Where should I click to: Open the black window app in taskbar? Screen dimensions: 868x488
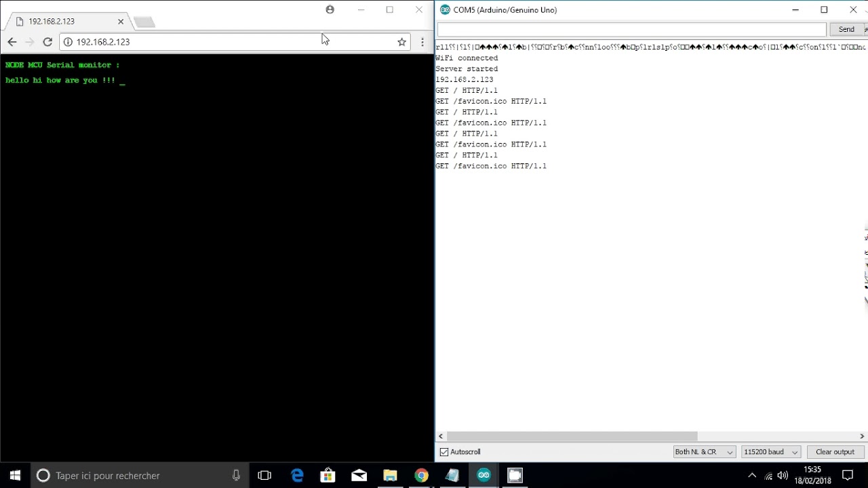click(x=515, y=475)
